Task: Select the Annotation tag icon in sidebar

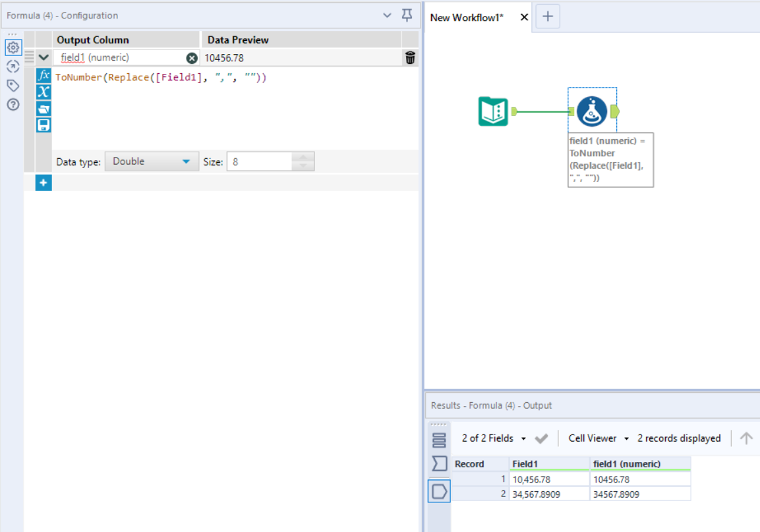Action: (13, 85)
